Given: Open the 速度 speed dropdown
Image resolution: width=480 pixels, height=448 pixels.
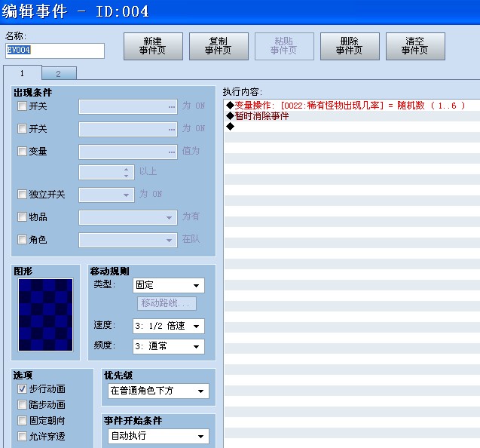Looking at the screenshot, I should point(169,326).
